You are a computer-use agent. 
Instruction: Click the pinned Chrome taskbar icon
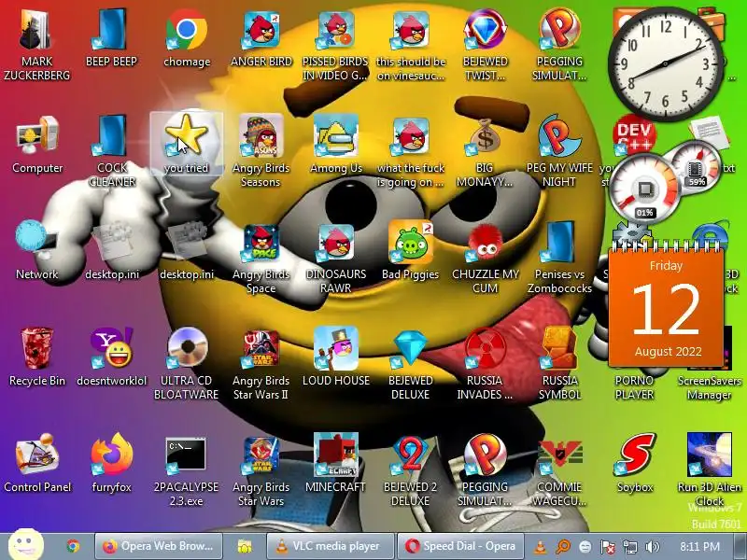[73, 546]
